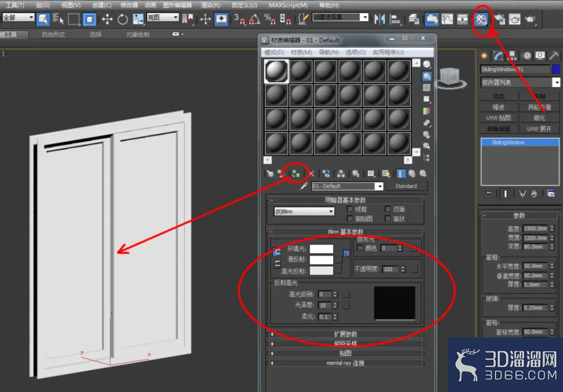Check the 自发光 颜色 checkbox
This screenshot has height=392, width=563.
[x=360, y=248]
